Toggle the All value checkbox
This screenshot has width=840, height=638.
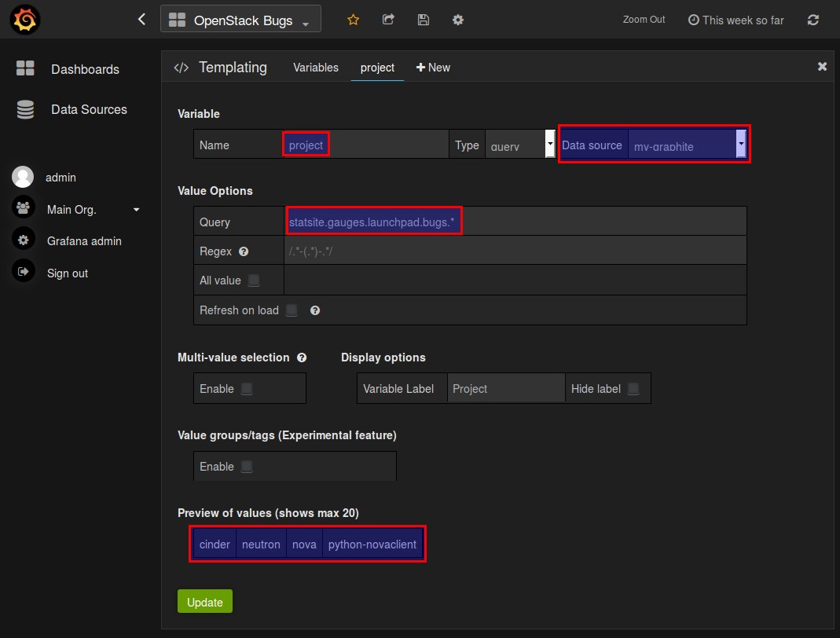[254, 280]
